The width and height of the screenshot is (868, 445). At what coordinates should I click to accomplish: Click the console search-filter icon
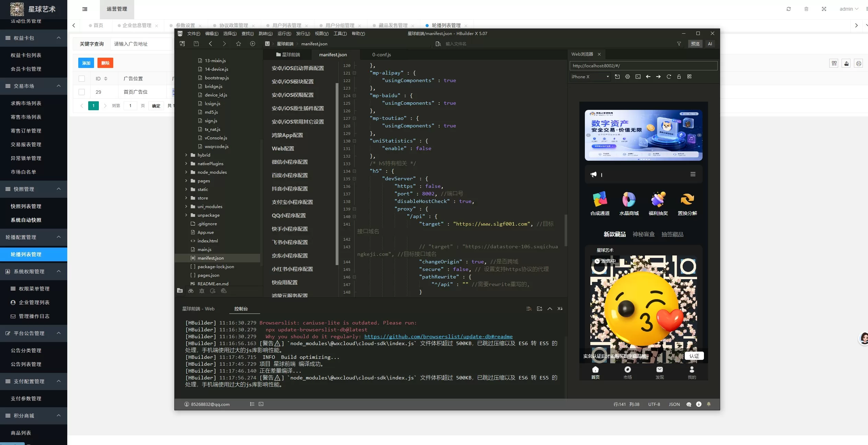(529, 309)
